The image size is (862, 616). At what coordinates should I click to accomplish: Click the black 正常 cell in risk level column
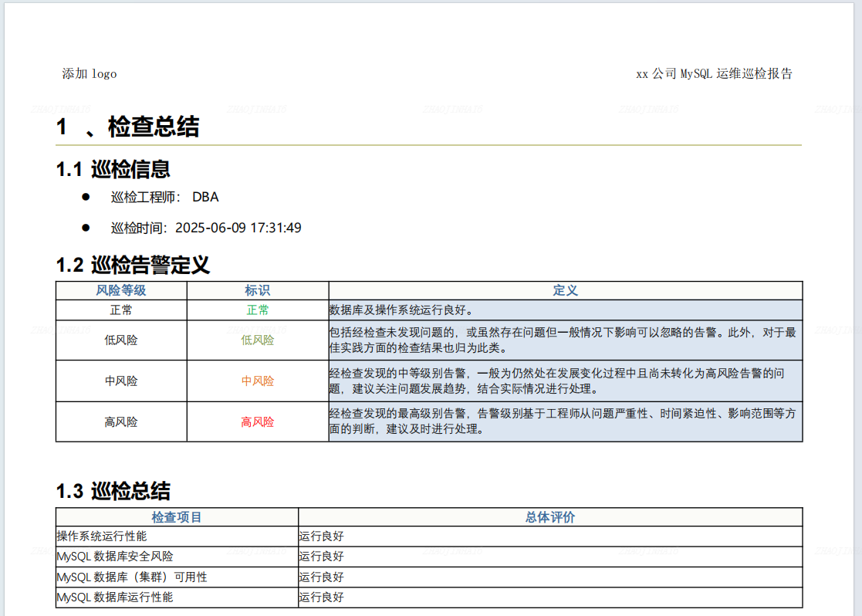click(121, 310)
